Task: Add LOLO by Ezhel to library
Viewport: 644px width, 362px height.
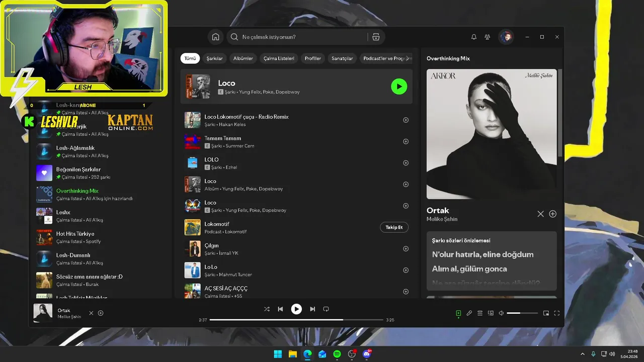Action: (x=406, y=163)
